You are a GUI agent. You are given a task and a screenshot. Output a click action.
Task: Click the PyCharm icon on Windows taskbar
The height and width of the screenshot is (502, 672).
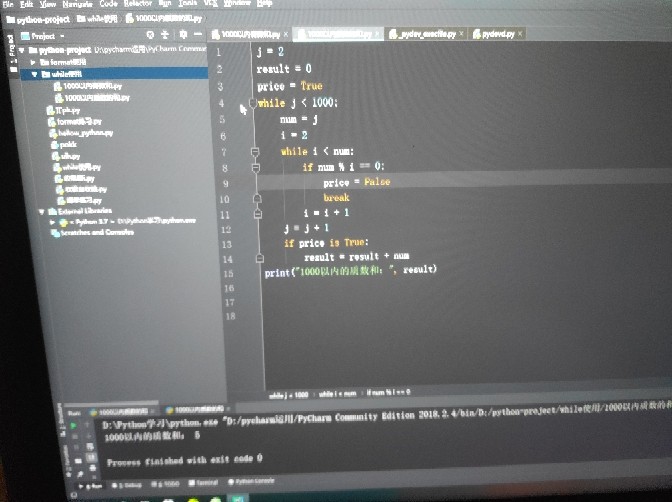pos(237,499)
